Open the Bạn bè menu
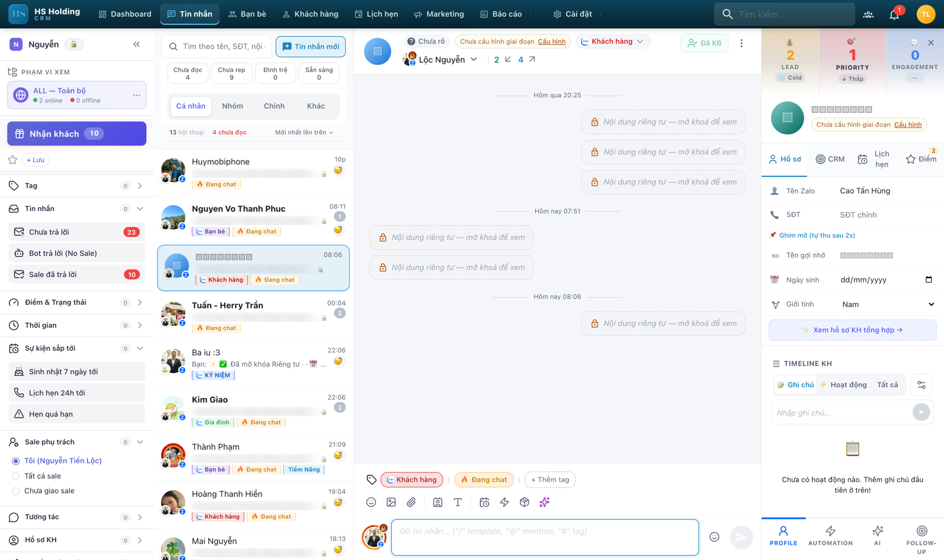 point(247,14)
